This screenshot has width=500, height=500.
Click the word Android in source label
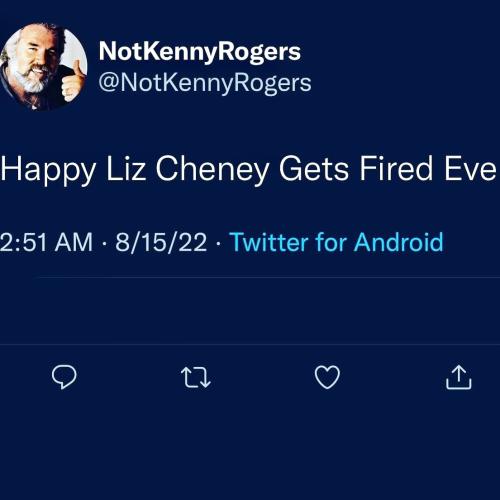tap(398, 242)
